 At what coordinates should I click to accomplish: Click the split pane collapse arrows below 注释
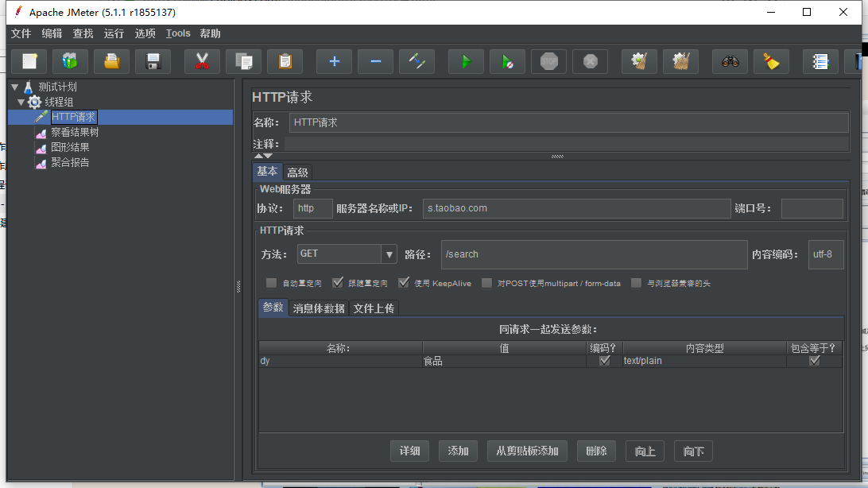pos(263,156)
